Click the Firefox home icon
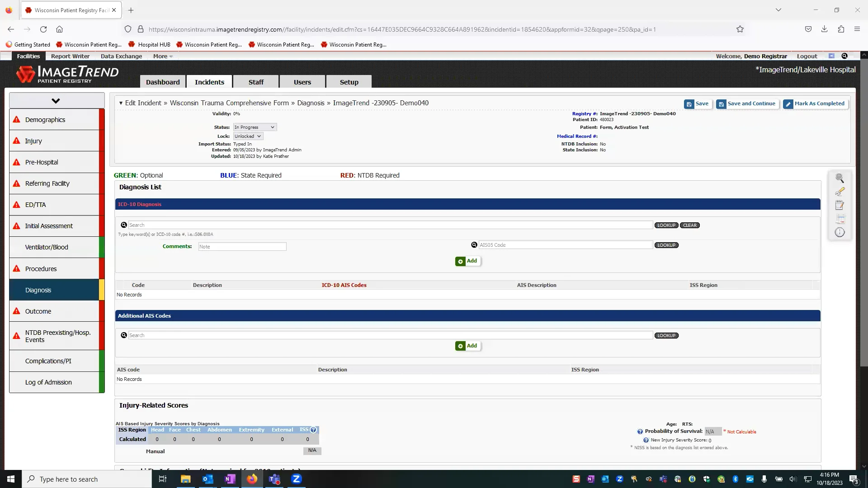This screenshot has height=488, width=868. click(59, 29)
